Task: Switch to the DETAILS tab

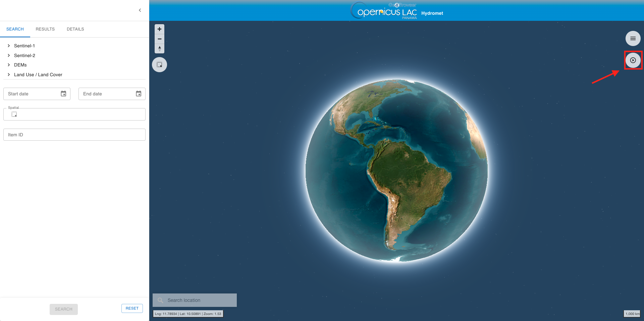Action: pyautogui.click(x=75, y=29)
